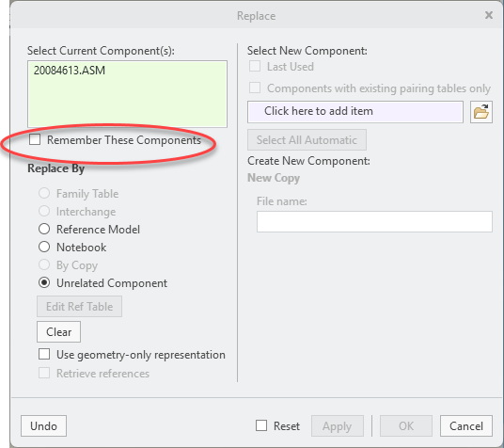This screenshot has height=448, width=504.
Task: Focus the File name text field
Action: coord(374,221)
